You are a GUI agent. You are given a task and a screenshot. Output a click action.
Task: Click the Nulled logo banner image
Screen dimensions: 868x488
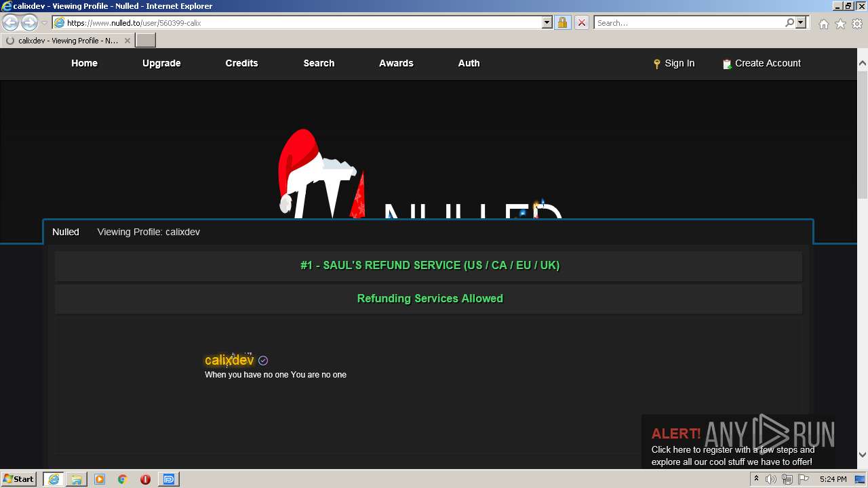coord(420,174)
